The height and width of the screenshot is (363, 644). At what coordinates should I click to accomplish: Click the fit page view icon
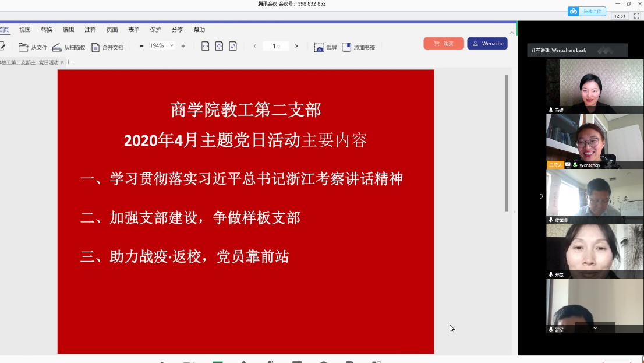[219, 46]
